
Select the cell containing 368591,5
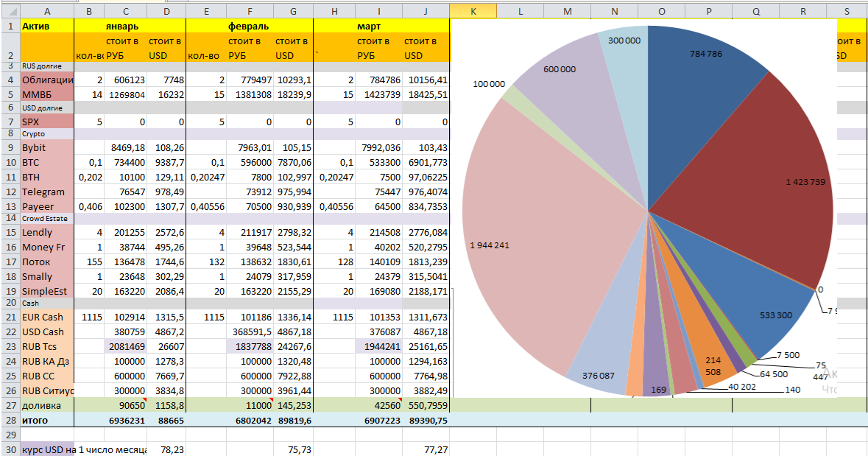250,332
